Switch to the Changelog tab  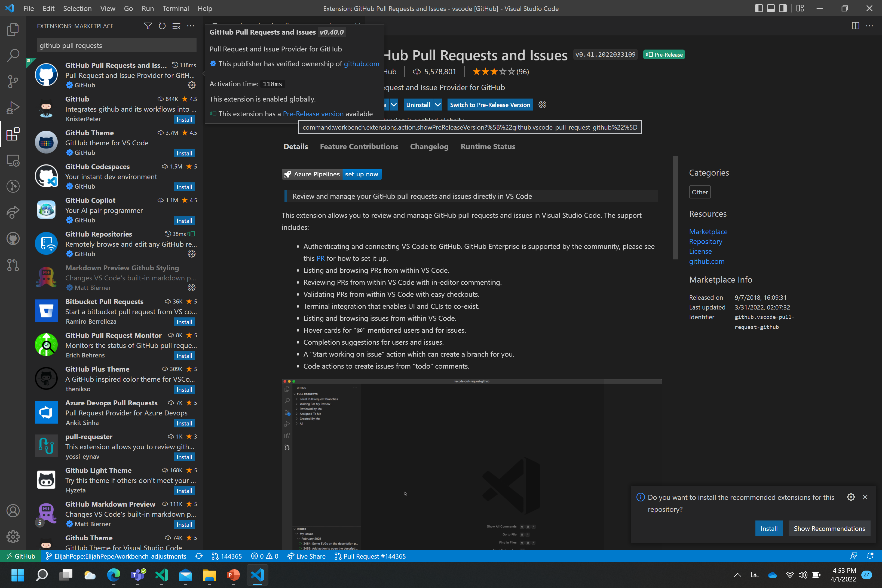(429, 147)
